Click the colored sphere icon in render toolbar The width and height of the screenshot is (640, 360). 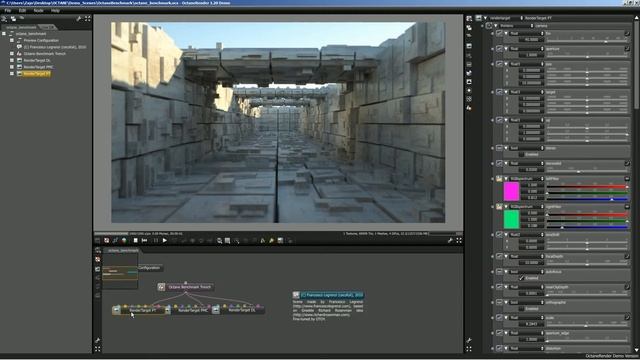pyautogui.click(x=124, y=241)
